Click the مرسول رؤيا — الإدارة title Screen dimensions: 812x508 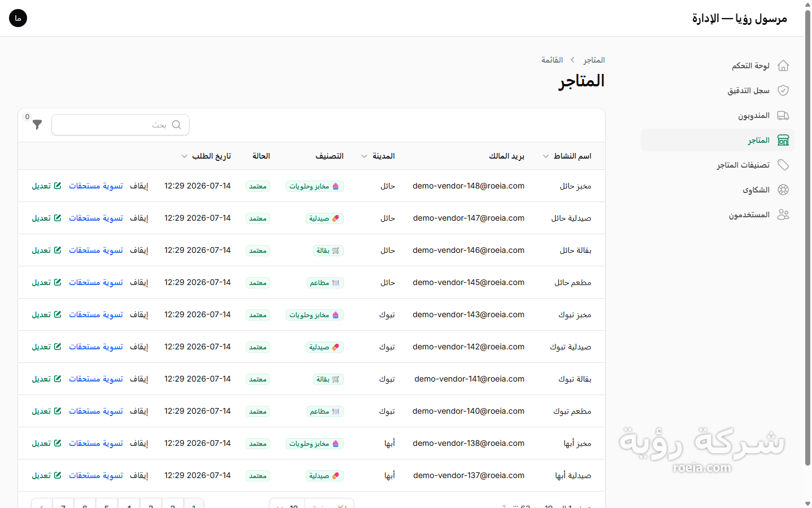point(740,18)
